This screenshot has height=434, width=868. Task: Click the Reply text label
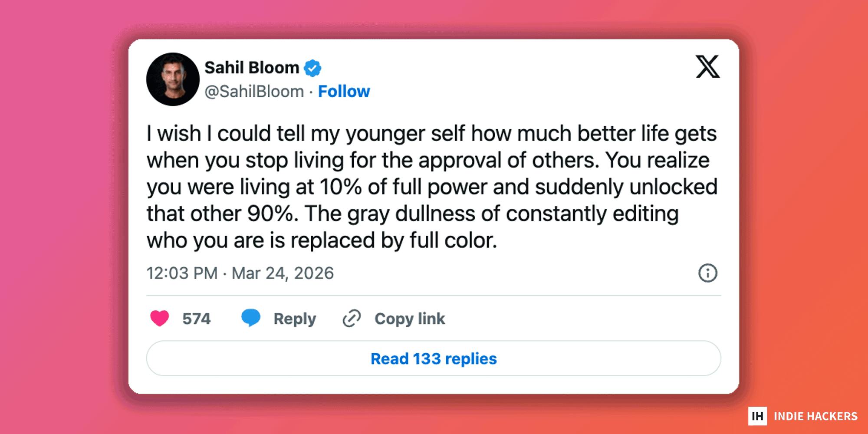(x=295, y=319)
